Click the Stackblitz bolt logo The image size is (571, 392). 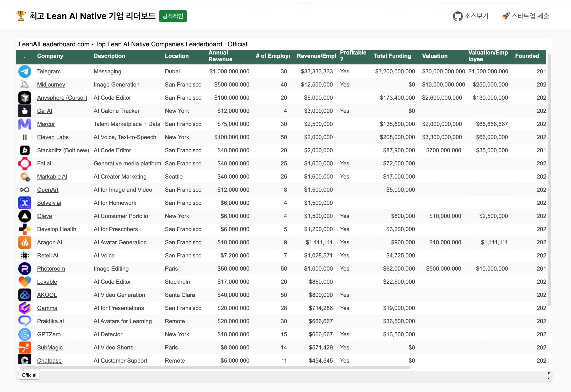tap(25, 150)
